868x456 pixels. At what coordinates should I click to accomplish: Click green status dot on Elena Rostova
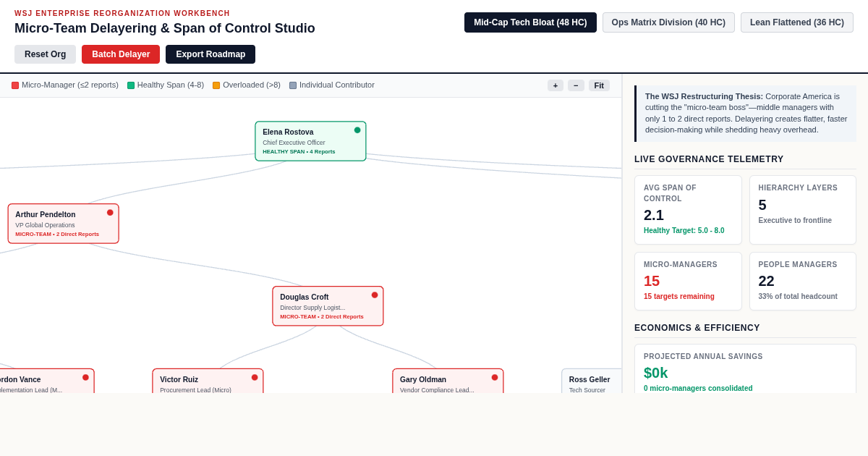[357, 130]
